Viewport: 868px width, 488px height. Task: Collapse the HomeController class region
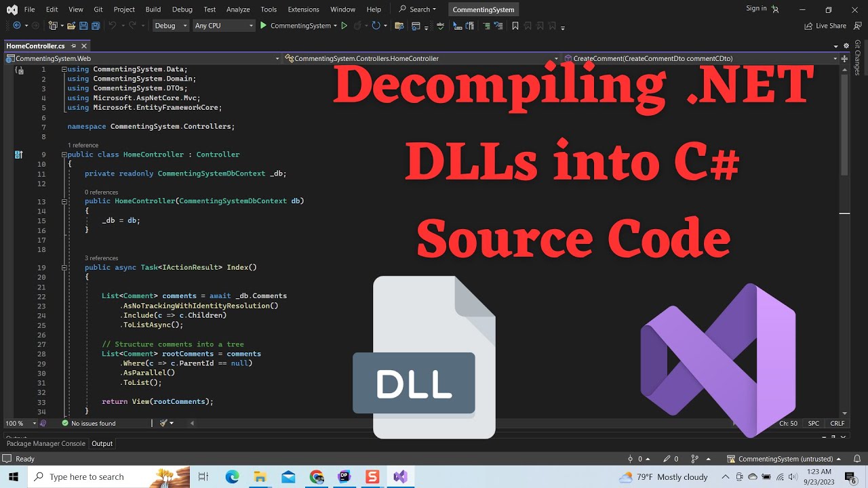coord(64,155)
